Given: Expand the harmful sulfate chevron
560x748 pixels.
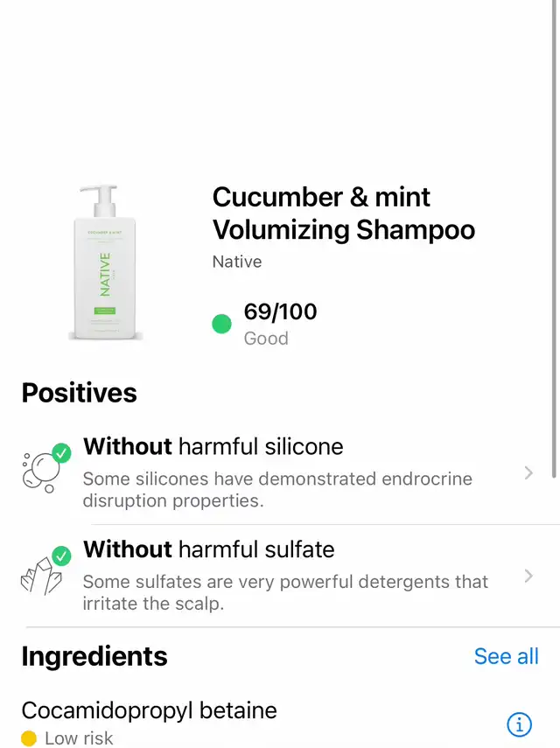Looking at the screenshot, I should pyautogui.click(x=528, y=576).
